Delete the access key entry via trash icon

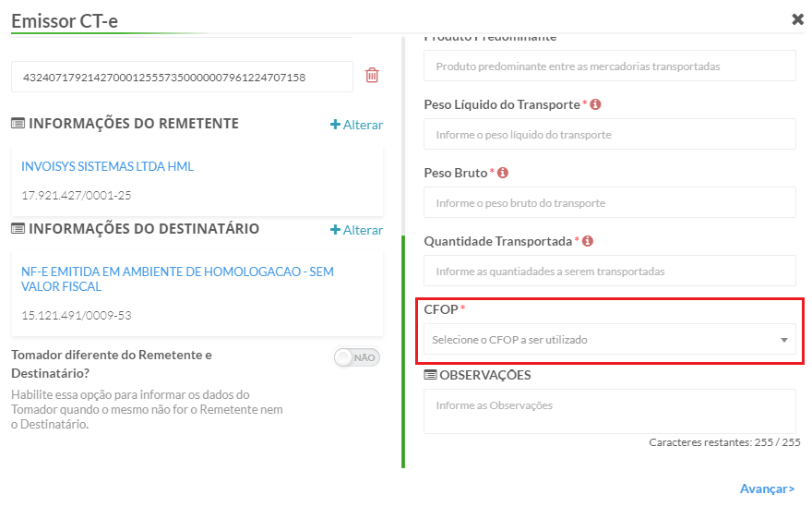point(372,75)
